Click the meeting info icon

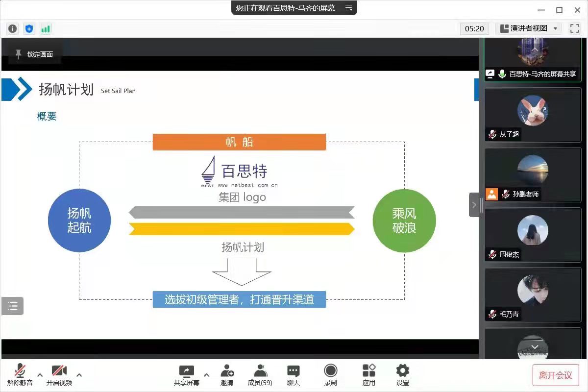click(x=13, y=28)
